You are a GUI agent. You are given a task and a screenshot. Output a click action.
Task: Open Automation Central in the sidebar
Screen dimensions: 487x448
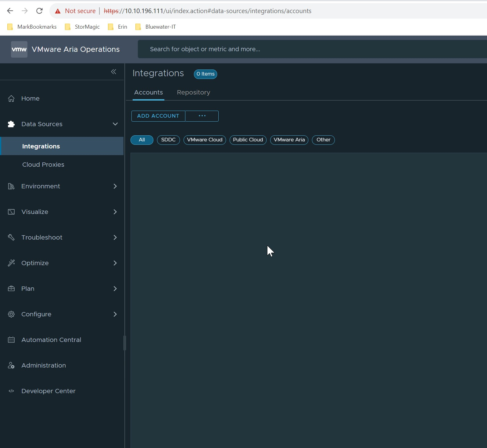51,340
